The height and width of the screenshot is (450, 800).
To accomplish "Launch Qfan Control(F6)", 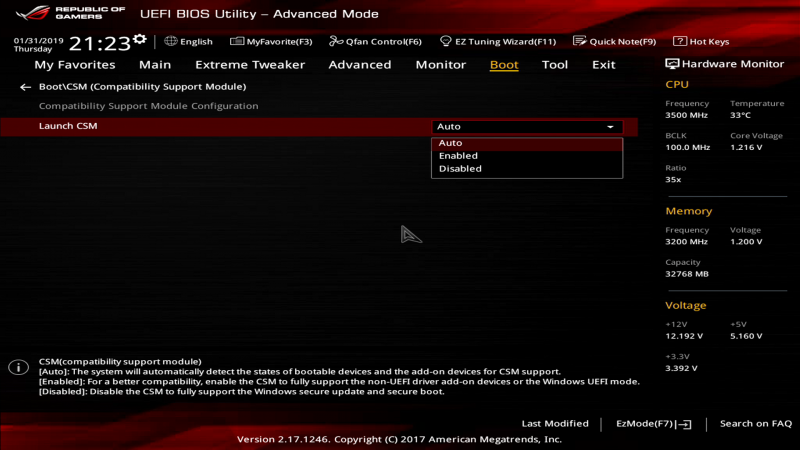I will (x=384, y=42).
